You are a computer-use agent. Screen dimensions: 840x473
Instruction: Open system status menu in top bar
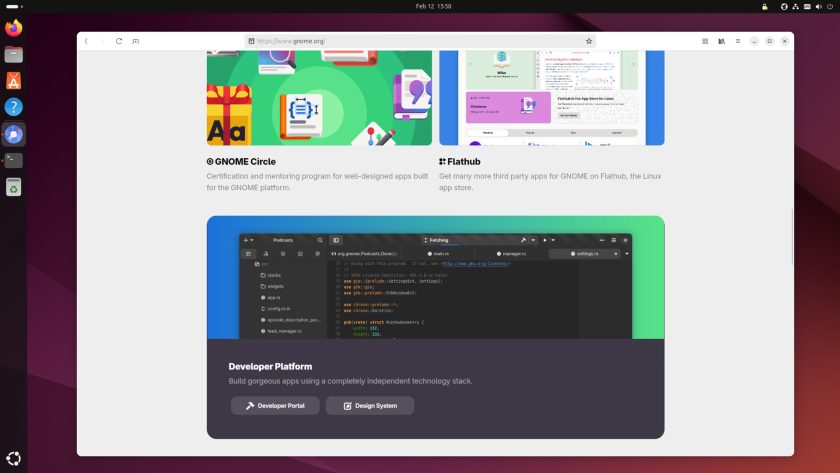pyautogui.click(x=808, y=6)
